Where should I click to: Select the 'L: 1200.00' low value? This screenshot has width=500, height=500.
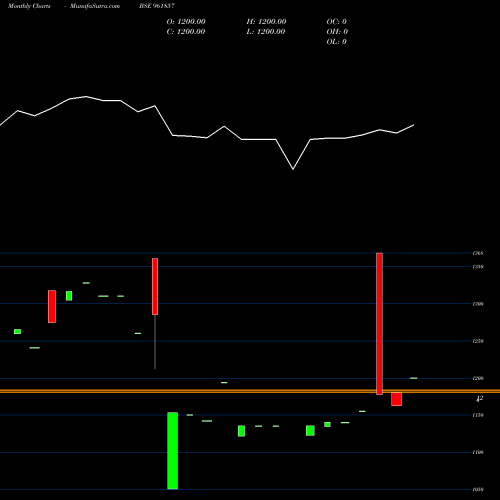(266, 32)
